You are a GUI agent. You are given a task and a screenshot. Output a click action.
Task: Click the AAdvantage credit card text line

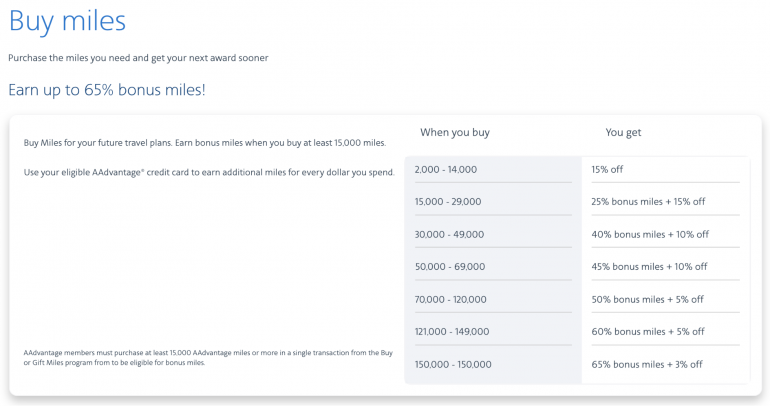209,173
